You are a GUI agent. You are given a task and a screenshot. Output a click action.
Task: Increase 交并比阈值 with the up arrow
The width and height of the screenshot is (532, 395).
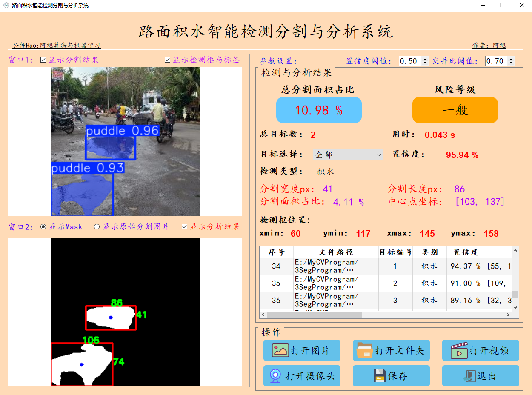[511, 59]
